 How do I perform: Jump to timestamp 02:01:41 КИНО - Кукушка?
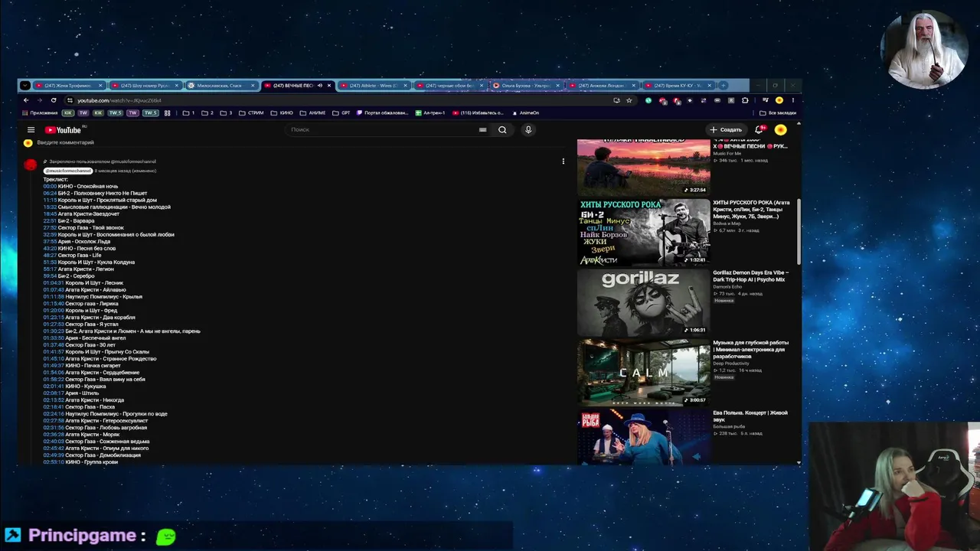click(x=54, y=386)
